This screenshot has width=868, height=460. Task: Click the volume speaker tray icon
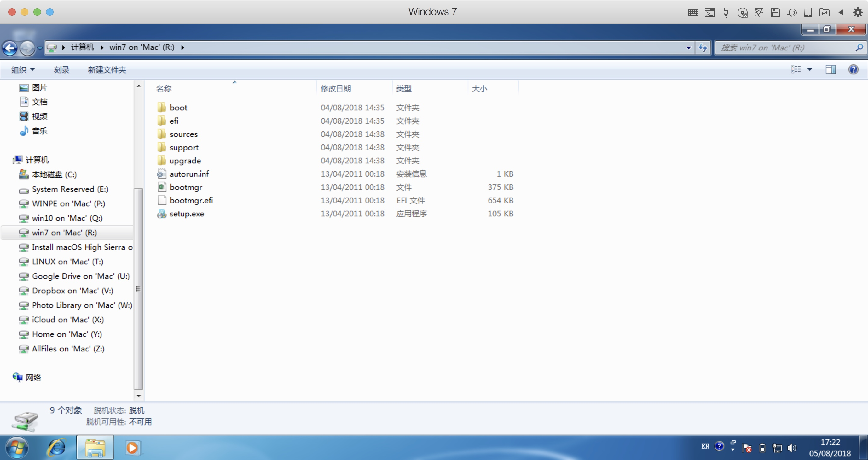point(791,448)
